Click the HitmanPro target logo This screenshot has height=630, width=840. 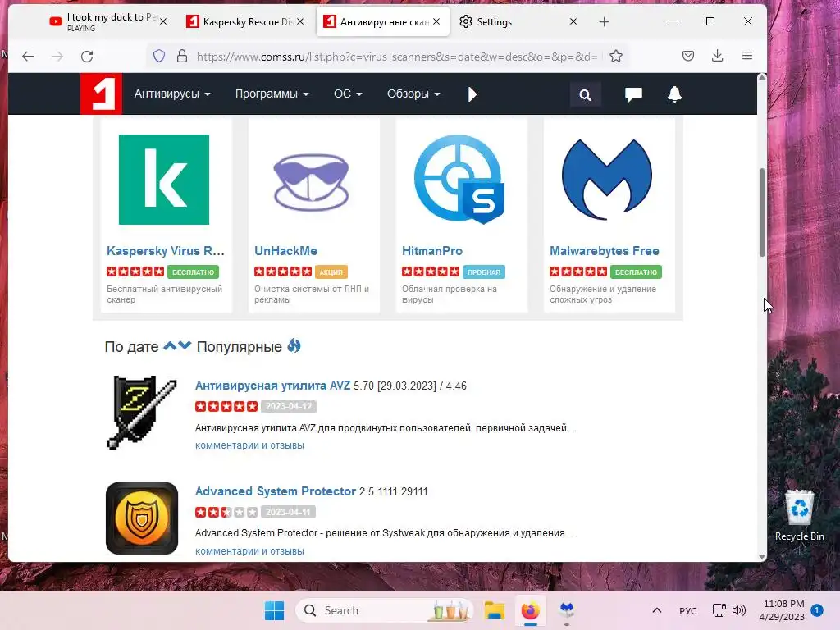(459, 179)
